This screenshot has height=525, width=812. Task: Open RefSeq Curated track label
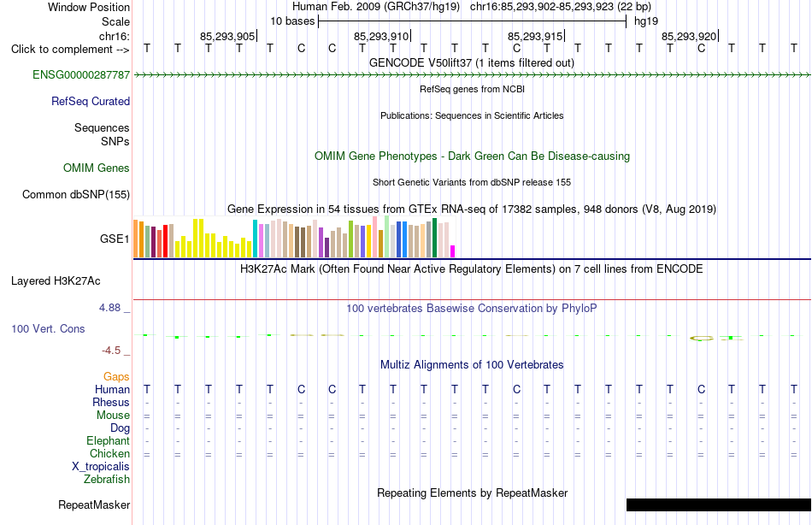91,101
